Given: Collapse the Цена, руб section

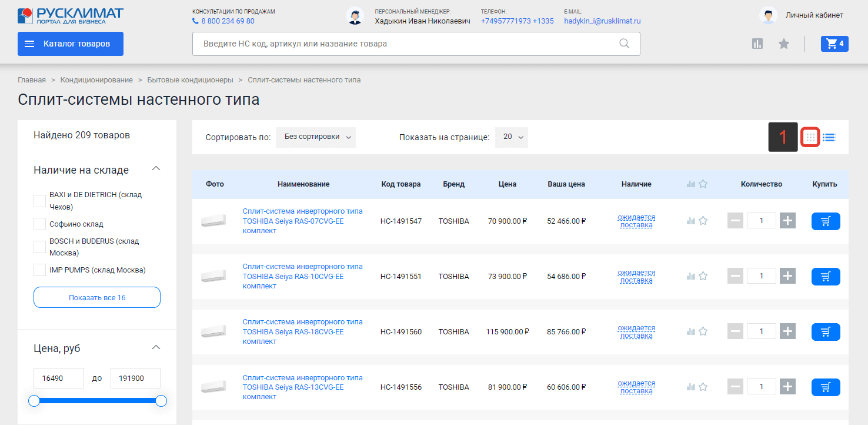Looking at the screenshot, I should (x=156, y=347).
